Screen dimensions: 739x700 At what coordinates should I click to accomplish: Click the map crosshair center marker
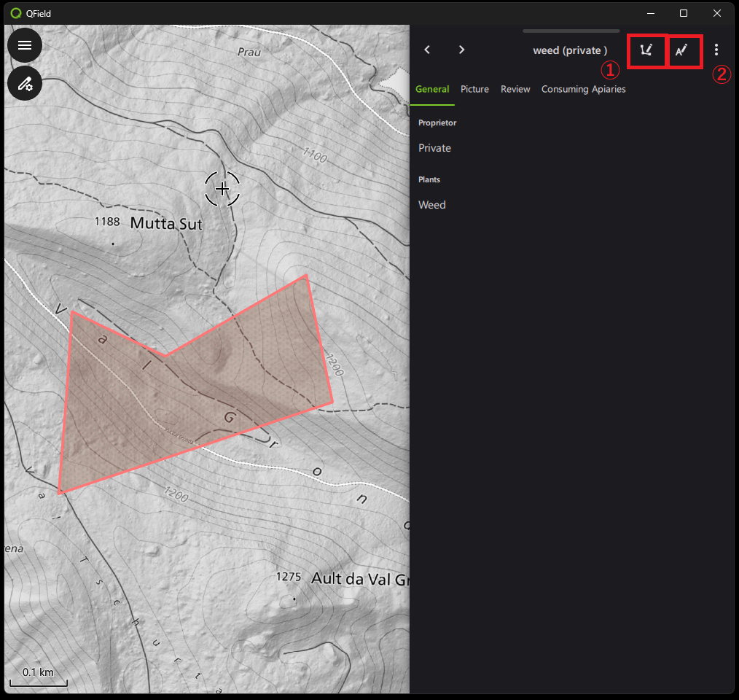[x=222, y=189]
